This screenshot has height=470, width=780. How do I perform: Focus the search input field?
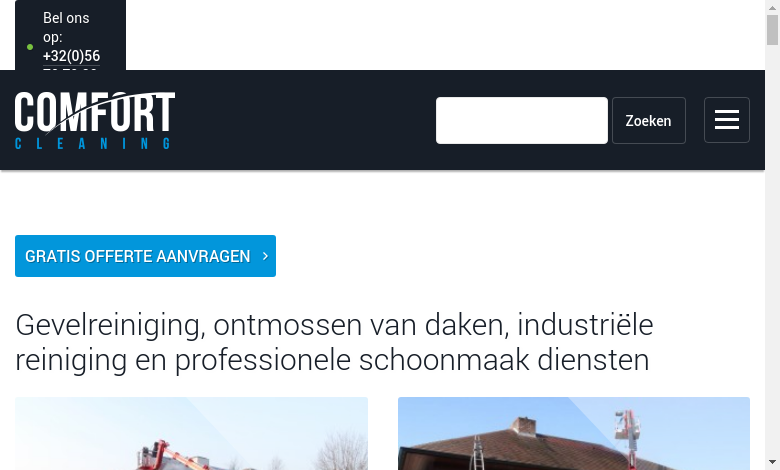[522, 120]
